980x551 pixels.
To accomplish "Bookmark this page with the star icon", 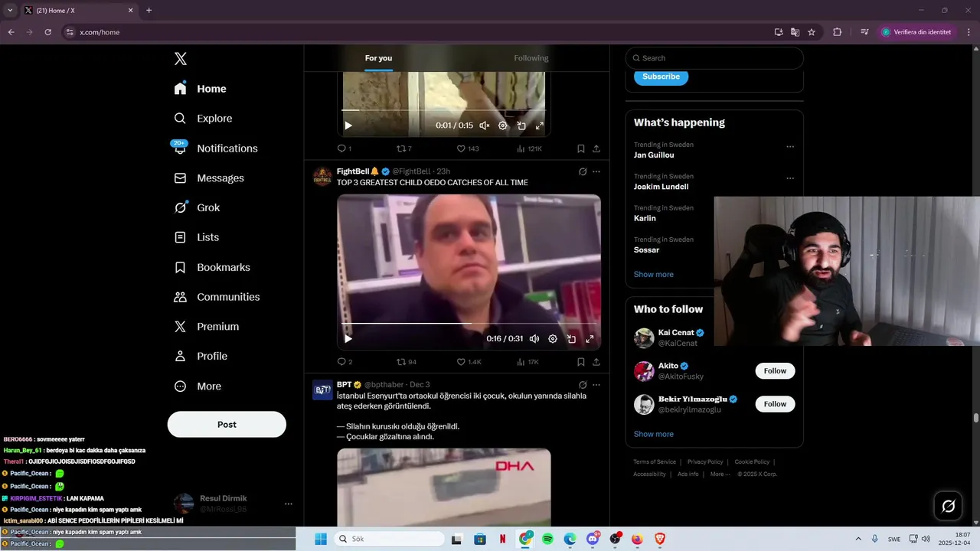I will pyautogui.click(x=812, y=32).
